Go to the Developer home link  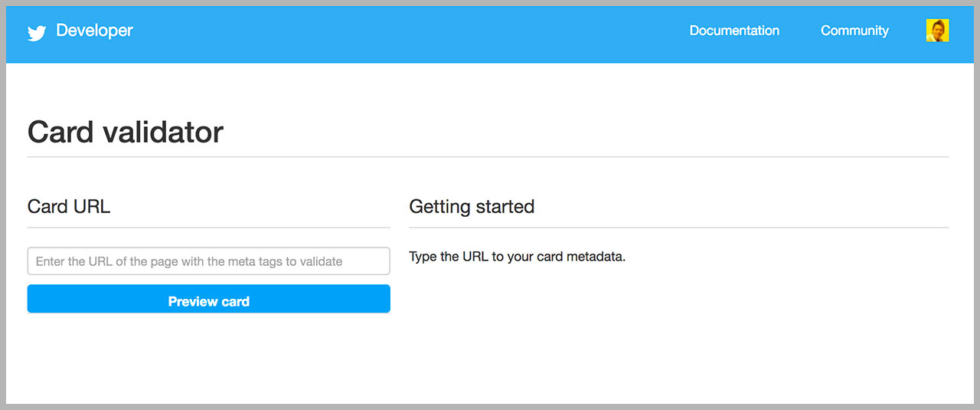pyautogui.click(x=94, y=31)
